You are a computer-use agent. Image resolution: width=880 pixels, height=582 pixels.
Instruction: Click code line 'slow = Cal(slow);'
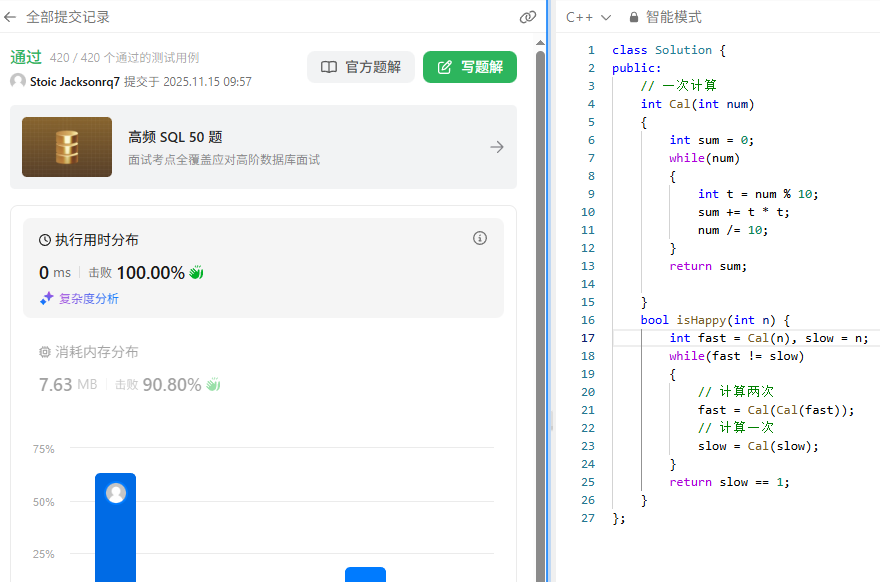758,446
